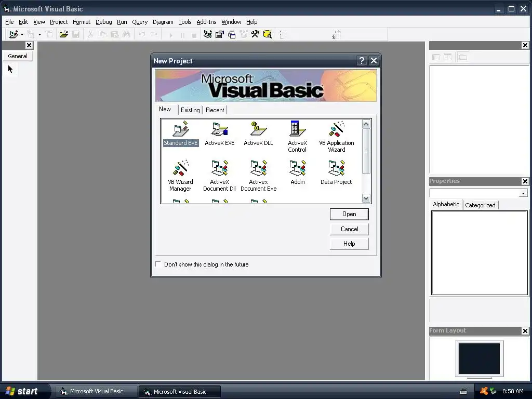Select the New tab in the dialog
Viewport: 532px width, 399px height.
(x=165, y=109)
